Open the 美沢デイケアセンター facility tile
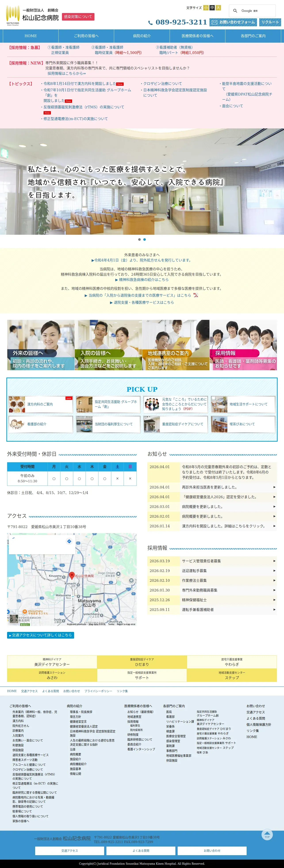The height and width of the screenshot is (868, 284). click(52, 662)
